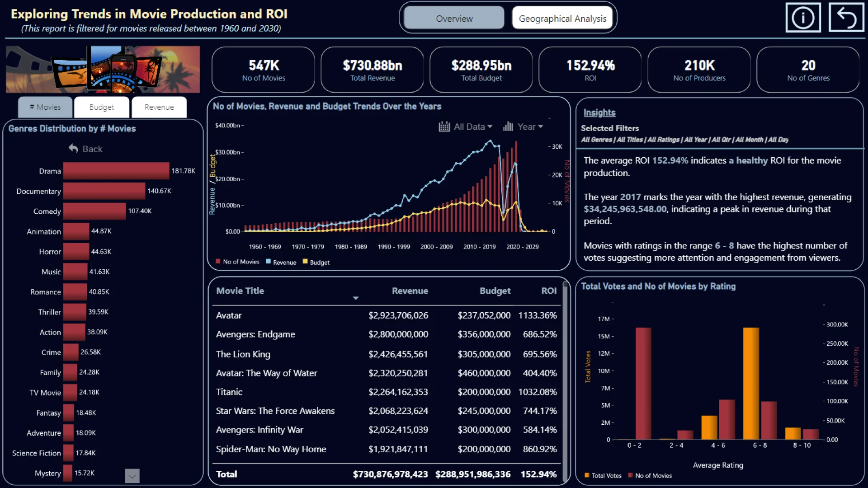
Task: Click the Revenue legend swatch
Action: (x=269, y=262)
